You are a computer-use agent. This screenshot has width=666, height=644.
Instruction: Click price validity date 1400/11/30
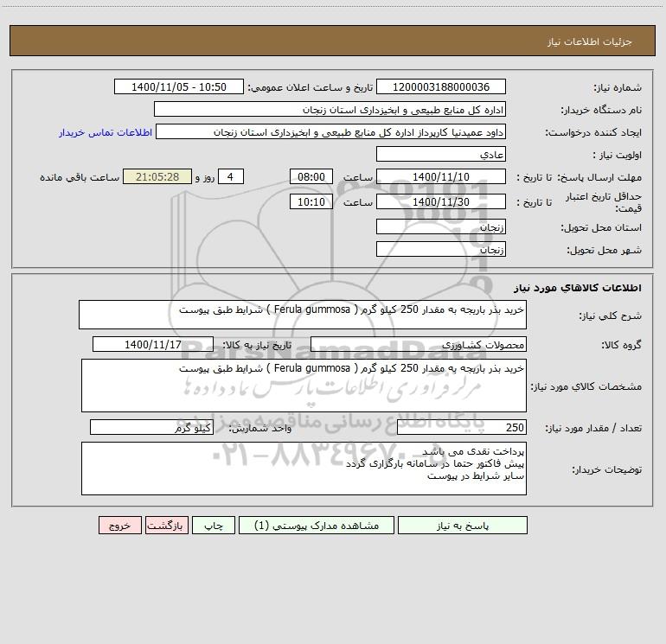[x=441, y=201]
